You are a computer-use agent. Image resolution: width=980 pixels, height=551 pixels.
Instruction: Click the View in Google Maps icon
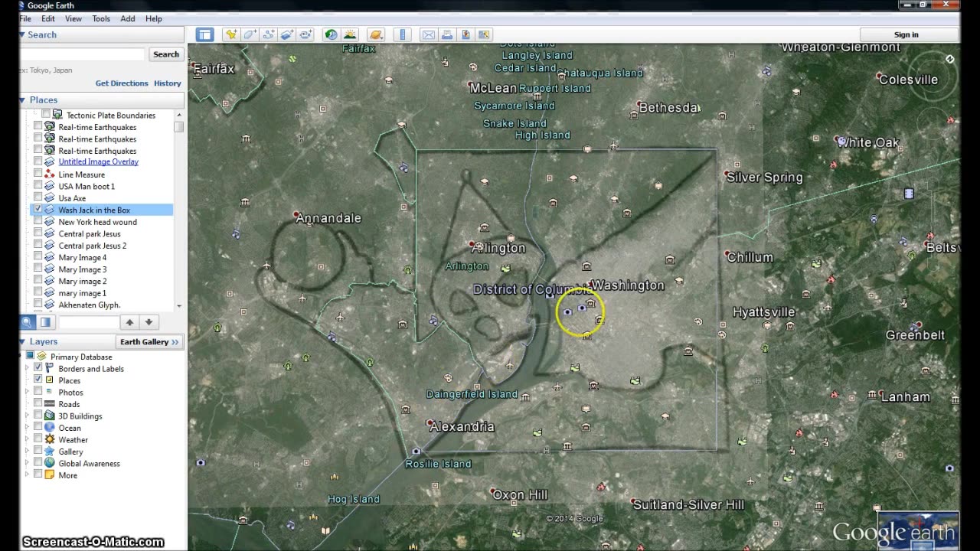click(465, 34)
